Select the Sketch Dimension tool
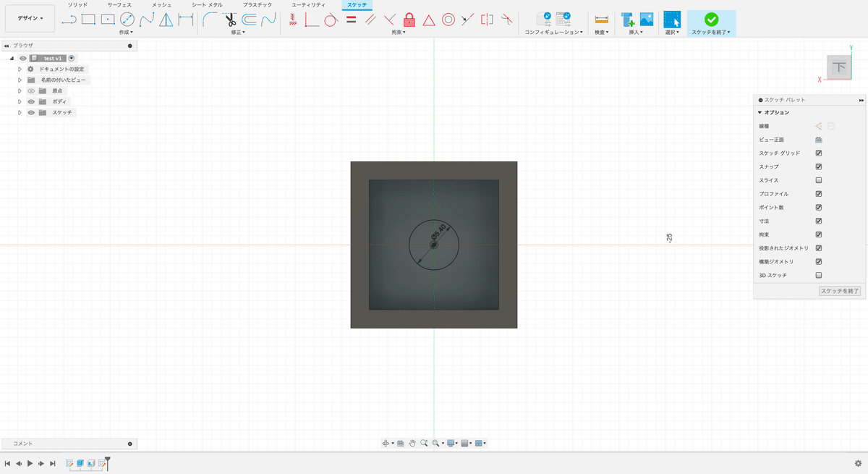This screenshot has width=868, height=474. click(x=186, y=20)
